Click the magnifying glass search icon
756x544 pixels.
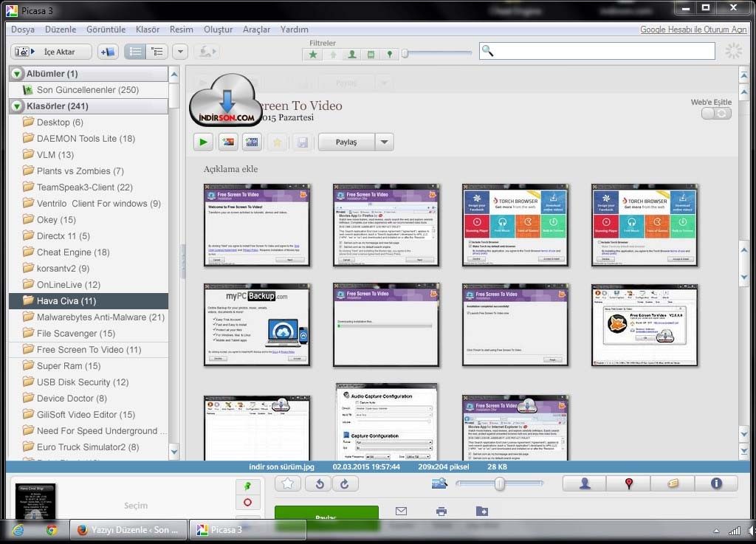487,51
